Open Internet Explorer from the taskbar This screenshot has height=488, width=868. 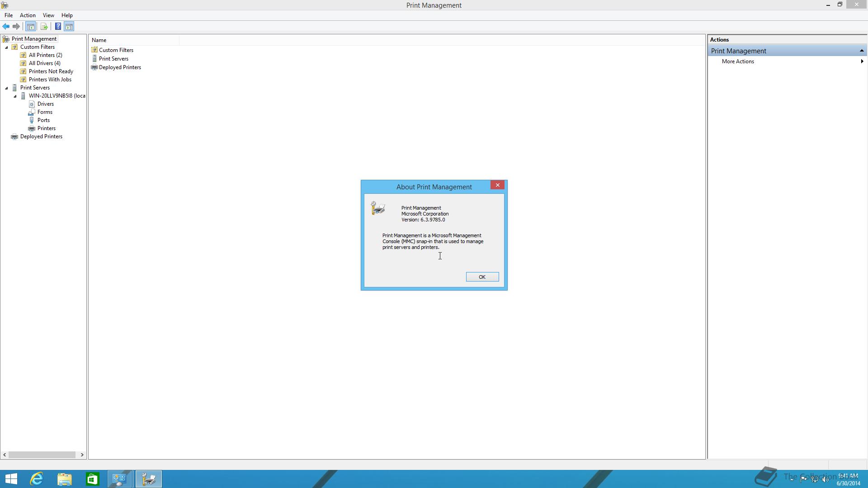point(37,479)
